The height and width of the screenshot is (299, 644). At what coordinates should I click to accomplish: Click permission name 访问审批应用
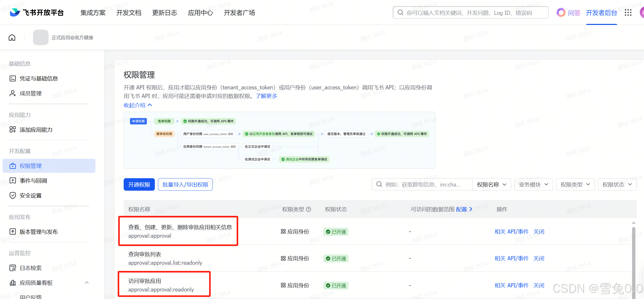coord(145,281)
